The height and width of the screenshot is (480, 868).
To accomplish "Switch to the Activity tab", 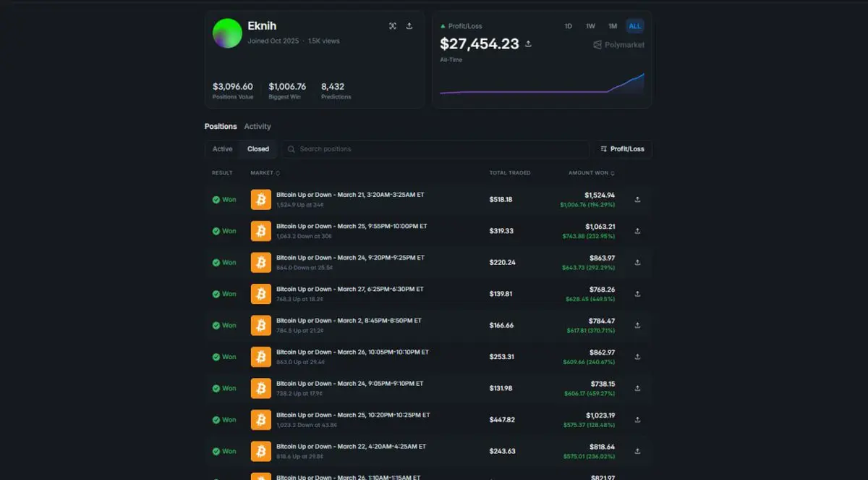I will click(x=258, y=126).
